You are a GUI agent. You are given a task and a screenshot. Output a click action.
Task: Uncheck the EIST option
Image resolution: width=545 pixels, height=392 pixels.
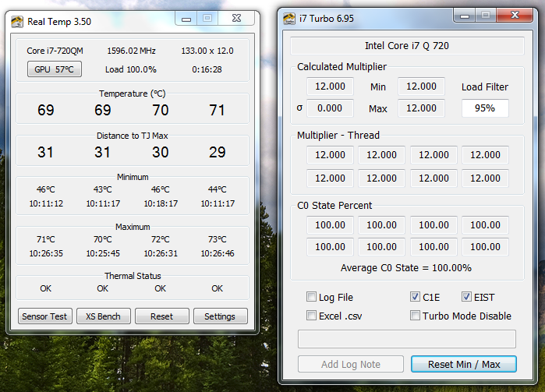pyautogui.click(x=466, y=297)
